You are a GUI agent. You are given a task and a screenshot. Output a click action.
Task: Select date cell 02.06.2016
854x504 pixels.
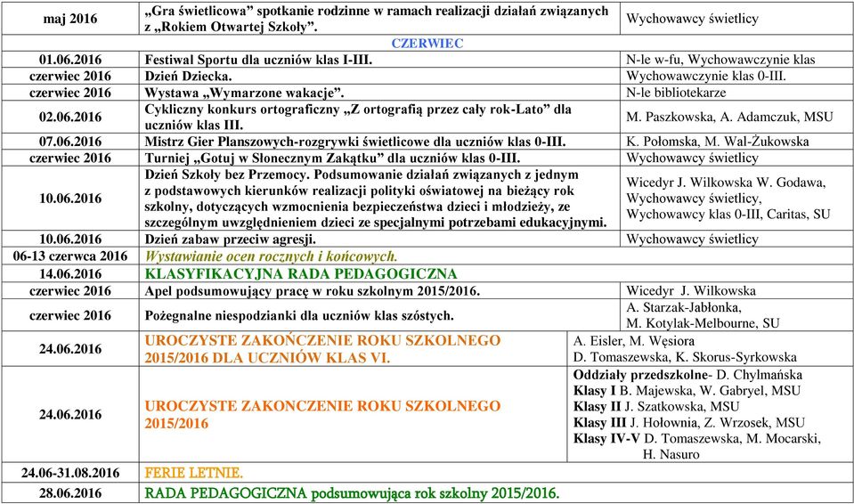70,118
